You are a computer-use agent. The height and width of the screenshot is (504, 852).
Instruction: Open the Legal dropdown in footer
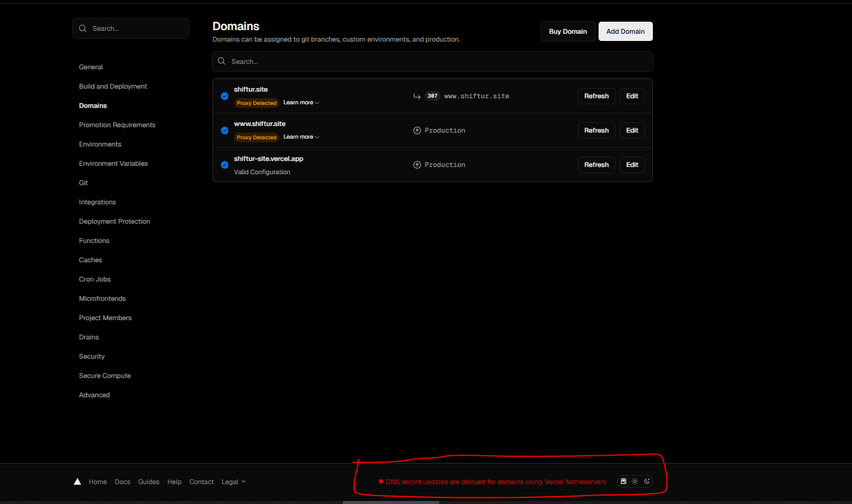234,482
